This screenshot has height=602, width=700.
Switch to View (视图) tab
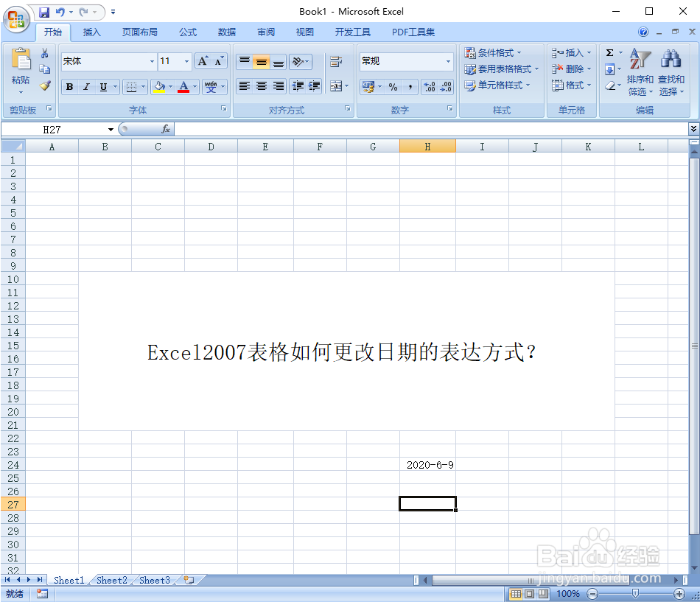coord(305,32)
